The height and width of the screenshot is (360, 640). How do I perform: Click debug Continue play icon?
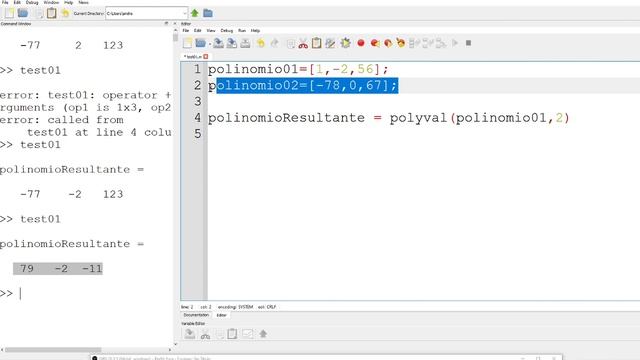[x=455, y=43]
